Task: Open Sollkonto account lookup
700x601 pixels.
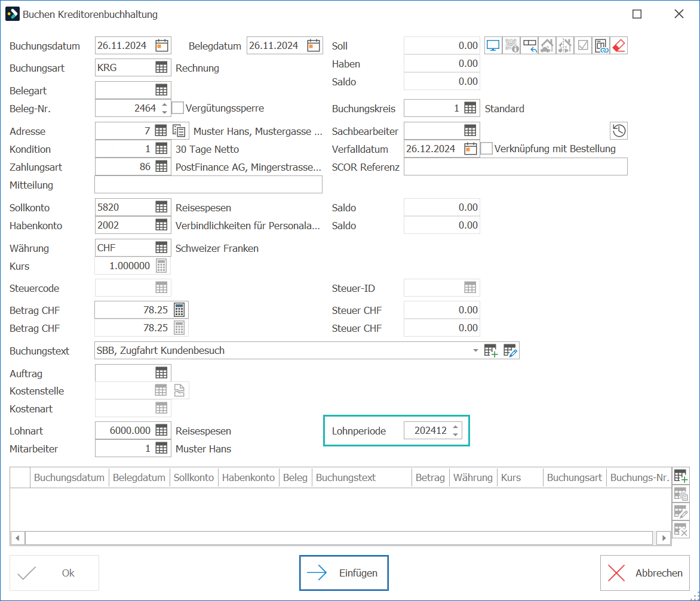Action: point(161,207)
